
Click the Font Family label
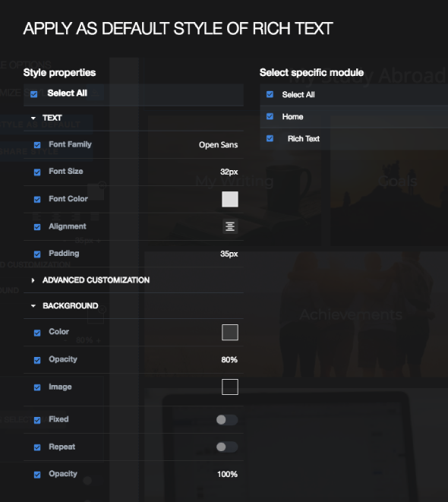click(70, 145)
